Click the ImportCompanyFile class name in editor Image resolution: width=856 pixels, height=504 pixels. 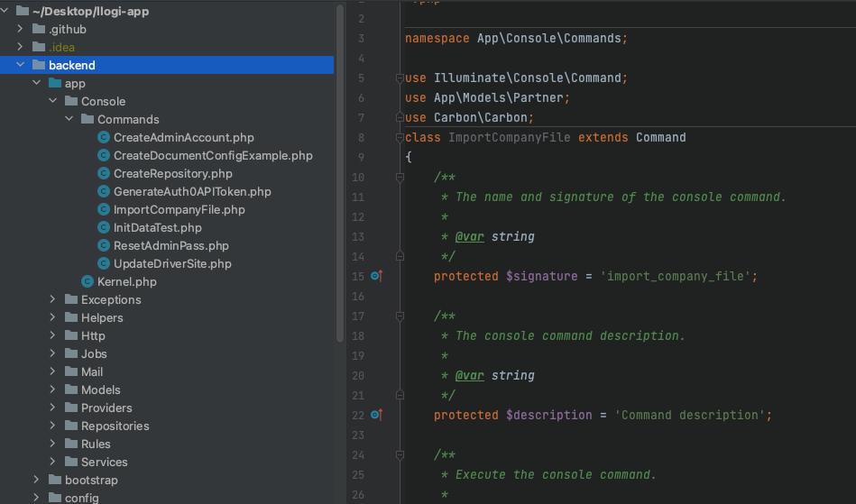coord(510,137)
